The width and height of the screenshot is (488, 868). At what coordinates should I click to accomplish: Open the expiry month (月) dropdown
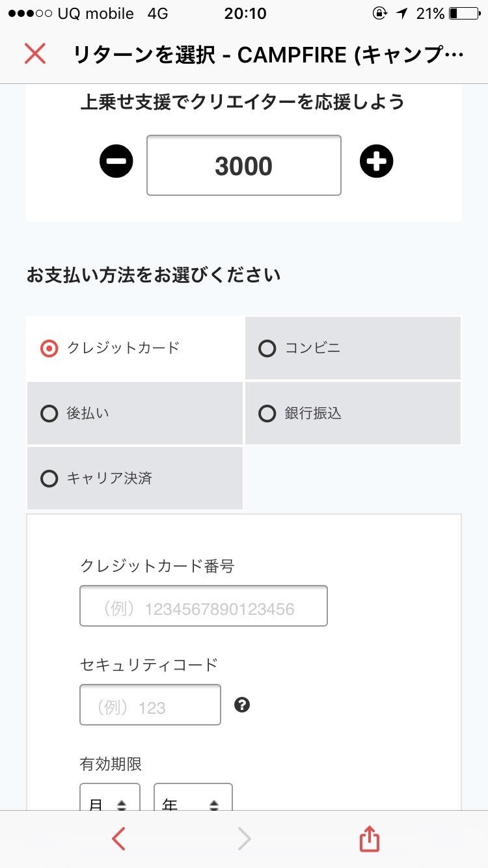pos(110,800)
